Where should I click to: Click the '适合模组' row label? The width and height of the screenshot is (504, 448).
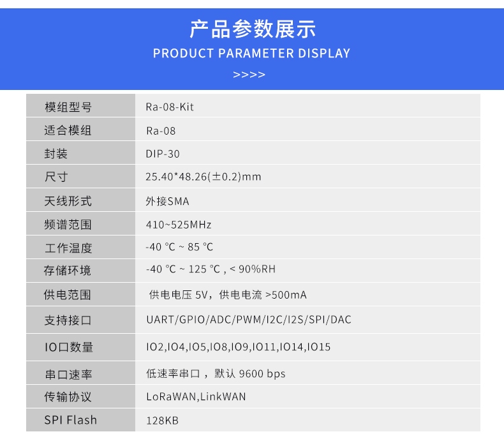[68, 131]
